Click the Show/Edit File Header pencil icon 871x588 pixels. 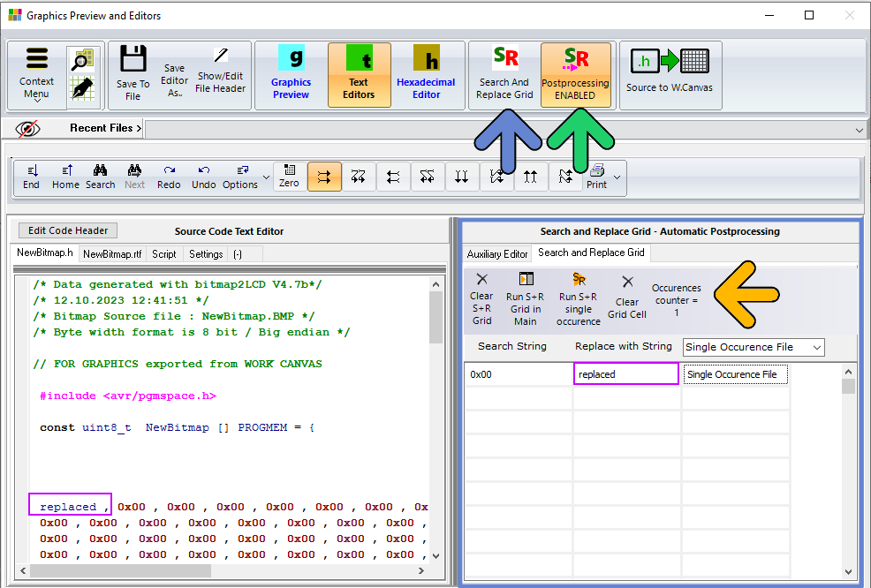coord(221,56)
